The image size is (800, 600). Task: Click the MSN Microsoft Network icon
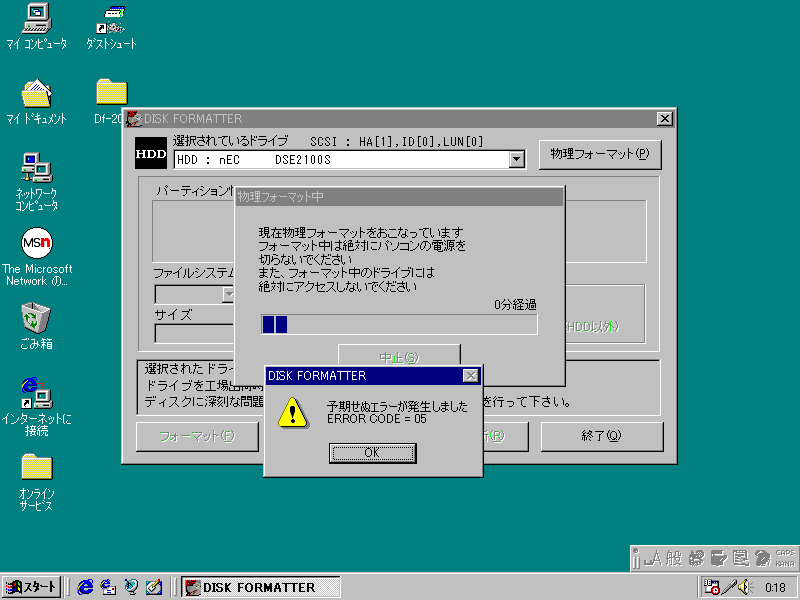36,243
